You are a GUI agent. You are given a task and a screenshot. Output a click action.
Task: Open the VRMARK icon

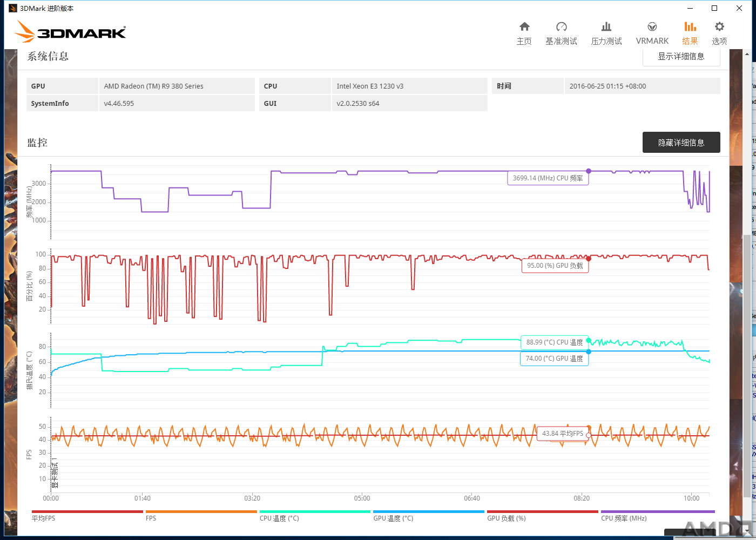tap(652, 27)
